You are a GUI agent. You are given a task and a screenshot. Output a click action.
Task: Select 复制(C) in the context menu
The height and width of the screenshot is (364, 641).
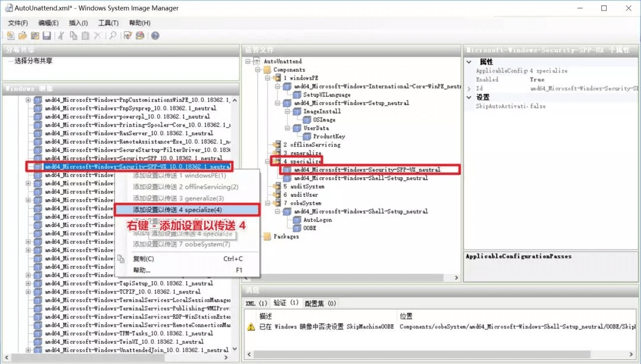click(x=144, y=259)
